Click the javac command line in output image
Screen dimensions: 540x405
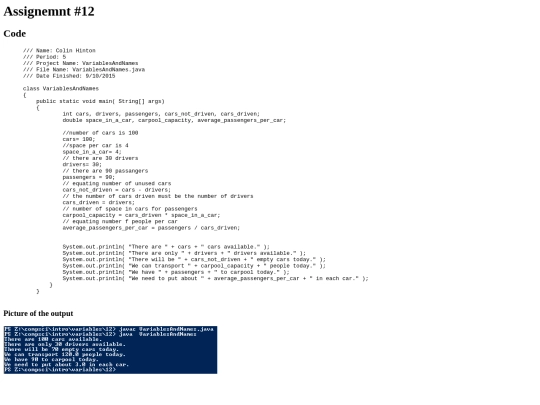tap(109, 329)
